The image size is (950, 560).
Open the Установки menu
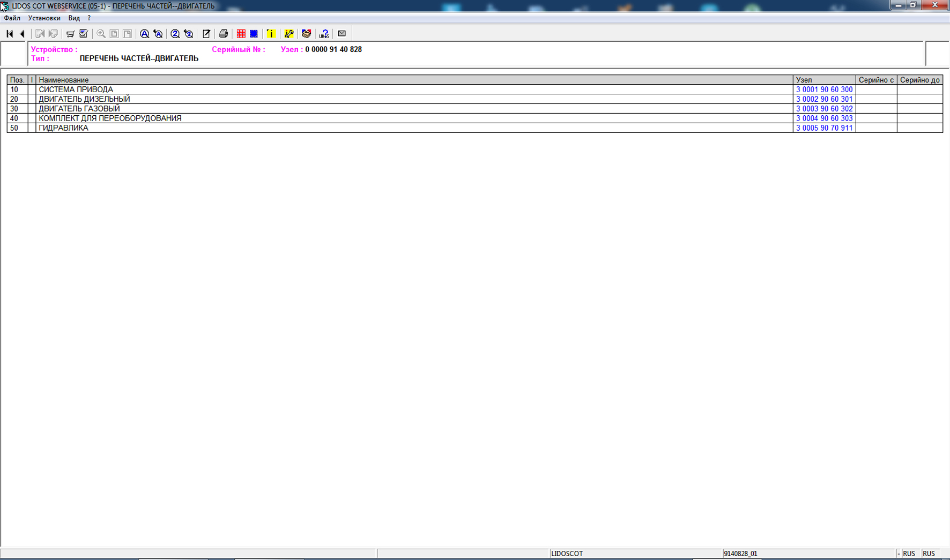(44, 18)
